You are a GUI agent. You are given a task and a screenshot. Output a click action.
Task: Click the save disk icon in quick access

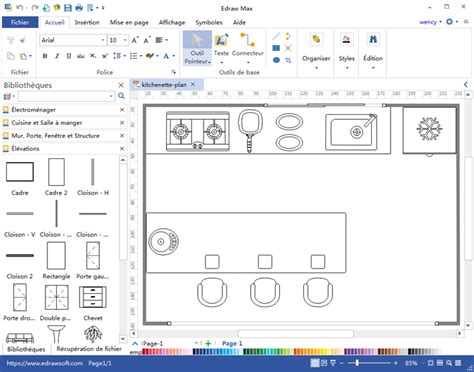68,7
